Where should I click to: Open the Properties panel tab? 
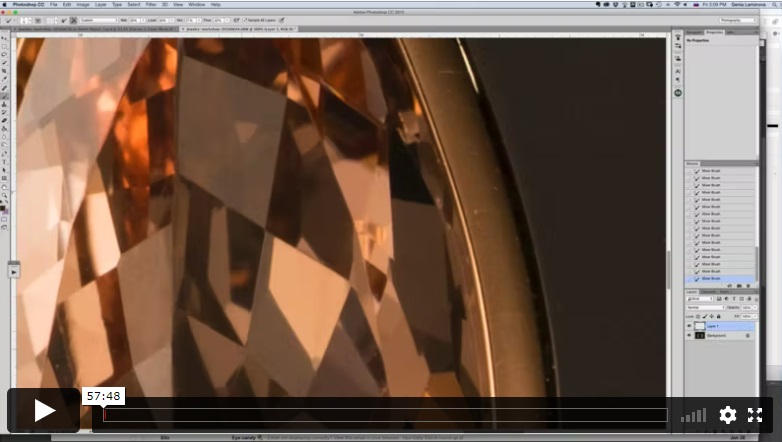click(714, 32)
